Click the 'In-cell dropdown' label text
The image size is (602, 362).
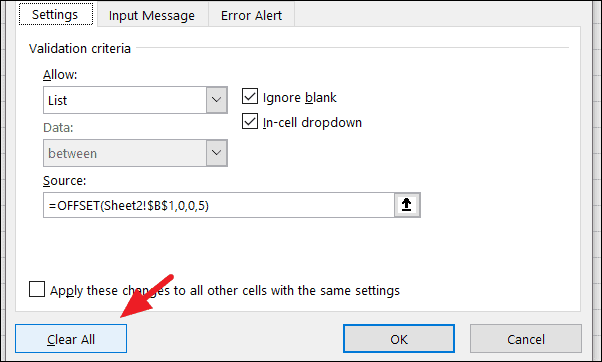click(312, 122)
